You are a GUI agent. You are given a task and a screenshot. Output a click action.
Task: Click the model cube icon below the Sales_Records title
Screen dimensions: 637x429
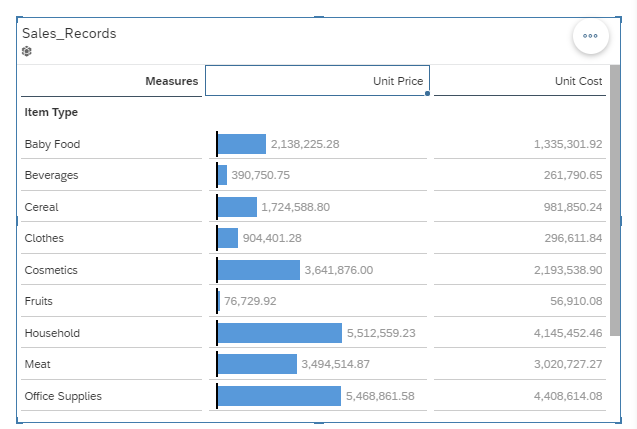27,52
